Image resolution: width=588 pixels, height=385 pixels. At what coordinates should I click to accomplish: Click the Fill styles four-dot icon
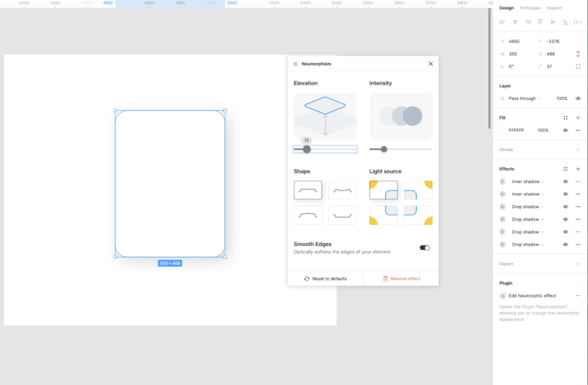[x=565, y=118]
